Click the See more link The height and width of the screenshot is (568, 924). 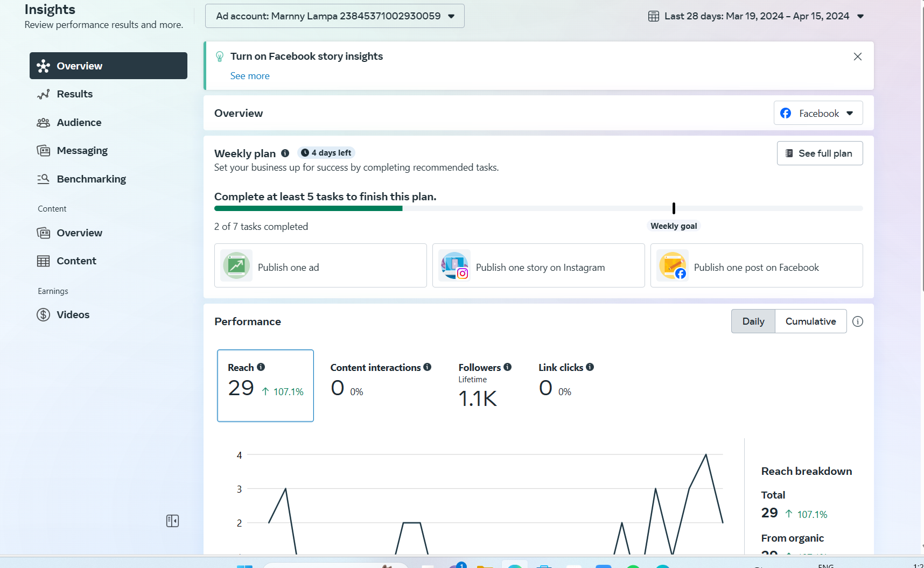coord(250,76)
